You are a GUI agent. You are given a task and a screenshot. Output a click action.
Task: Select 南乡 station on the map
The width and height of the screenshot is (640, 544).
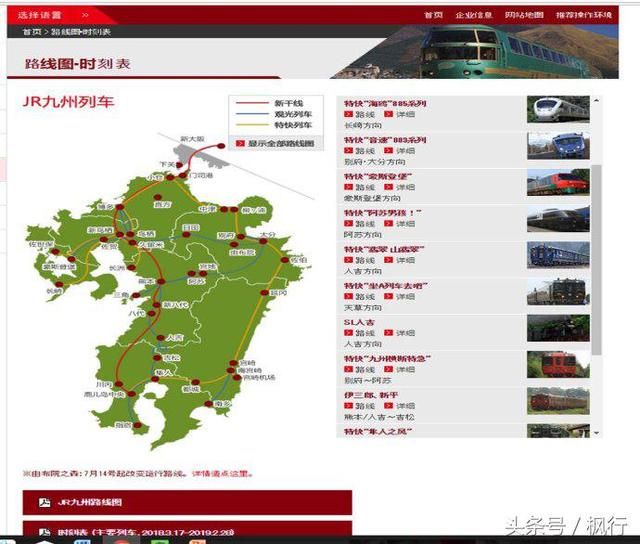coord(209,404)
